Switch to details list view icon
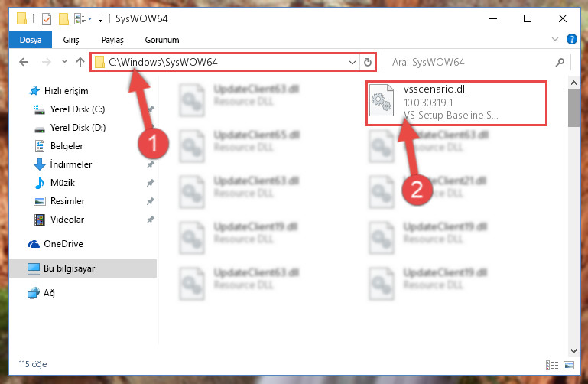588x384 pixels. point(552,365)
